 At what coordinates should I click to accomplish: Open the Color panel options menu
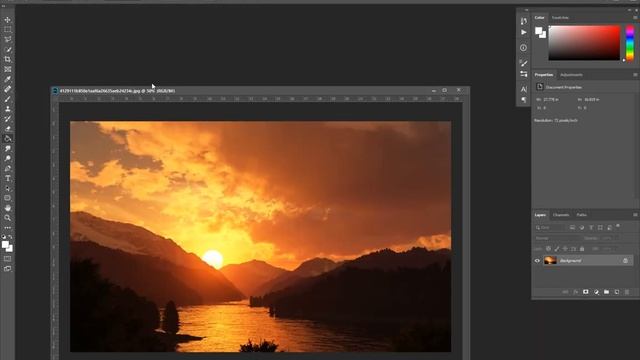(635, 18)
